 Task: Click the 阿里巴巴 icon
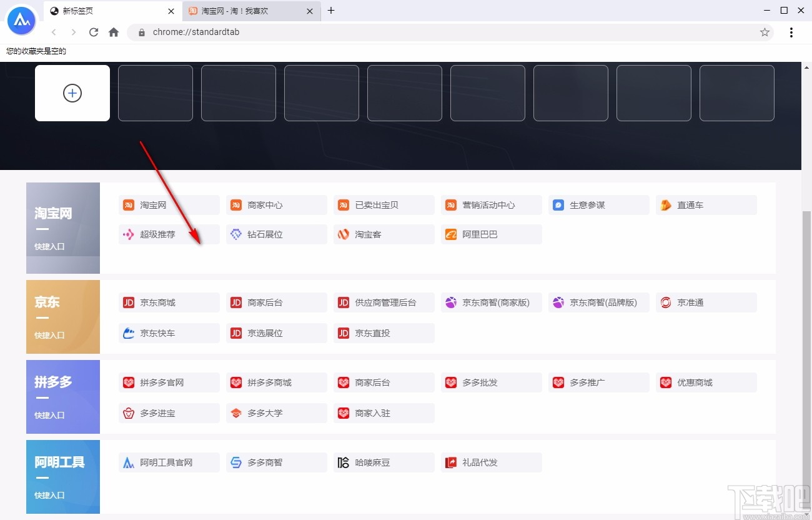point(451,234)
